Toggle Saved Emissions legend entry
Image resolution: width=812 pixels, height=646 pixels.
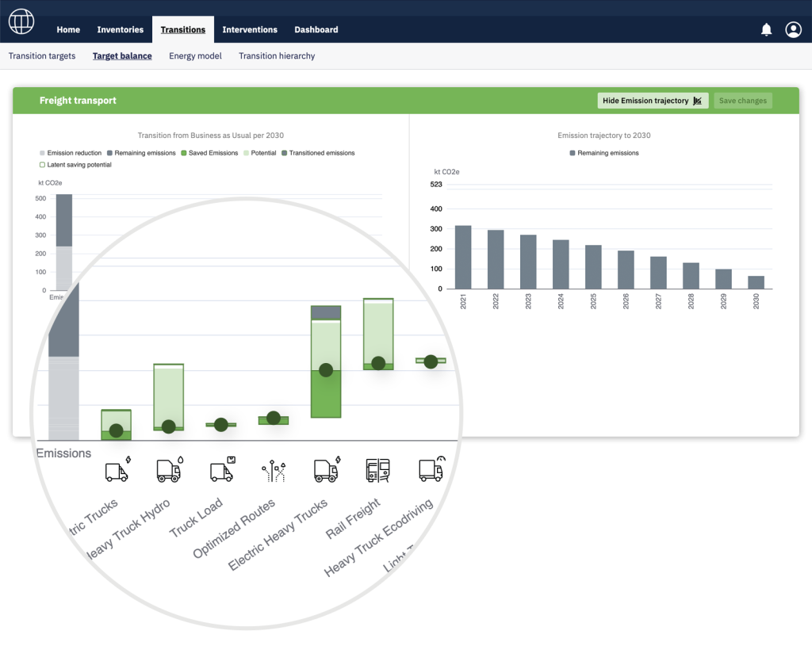[x=210, y=153]
